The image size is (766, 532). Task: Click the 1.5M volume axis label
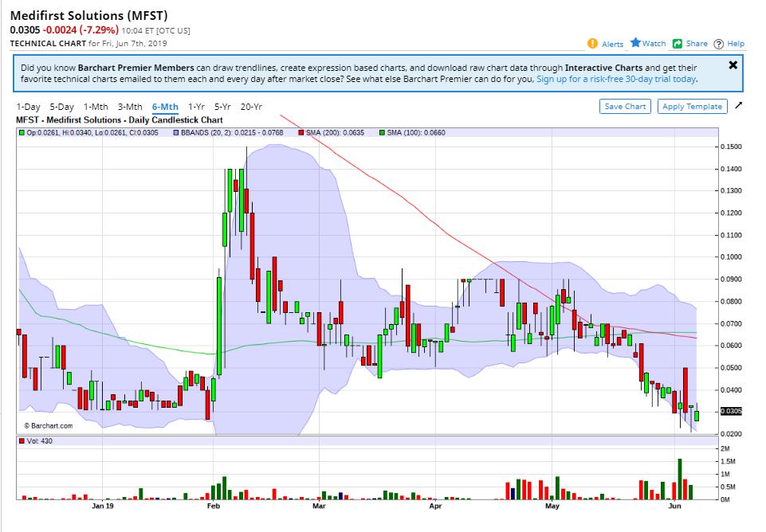(728, 462)
